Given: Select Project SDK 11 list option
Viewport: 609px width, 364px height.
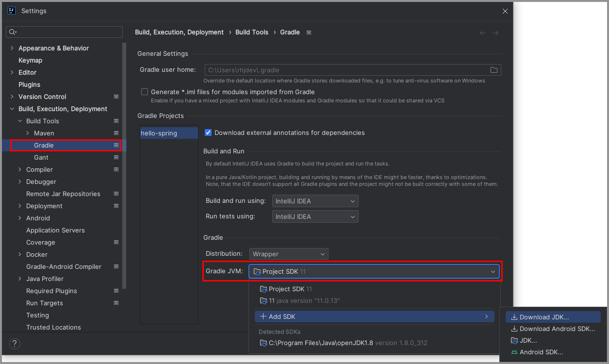Looking at the screenshot, I should coord(375,289).
